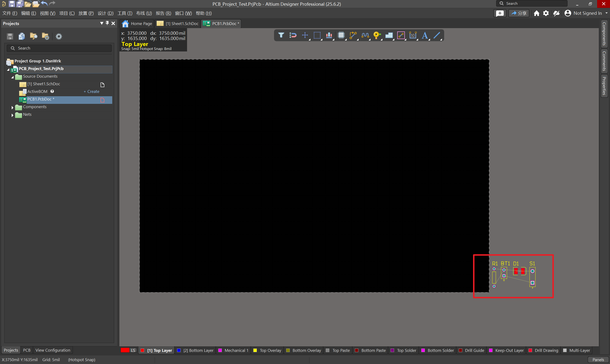The width and height of the screenshot is (610, 364).
Task: Expand the Components folder in project tree
Action: click(12, 107)
